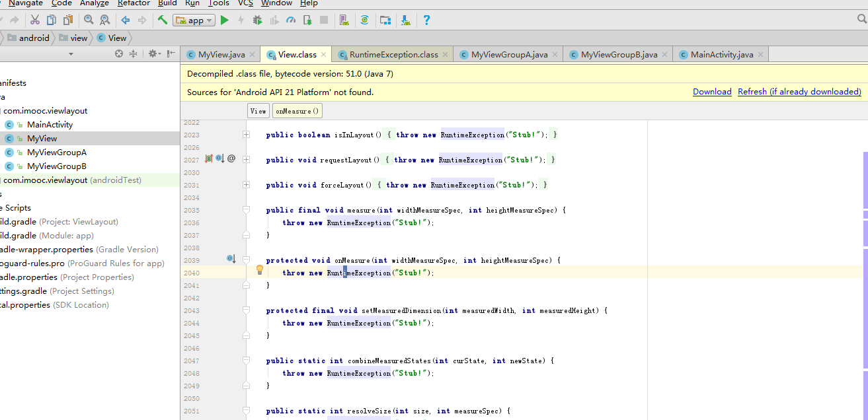The height and width of the screenshot is (420, 868).
Task: Click the Stop square icon in toolbar
Action: point(324,20)
